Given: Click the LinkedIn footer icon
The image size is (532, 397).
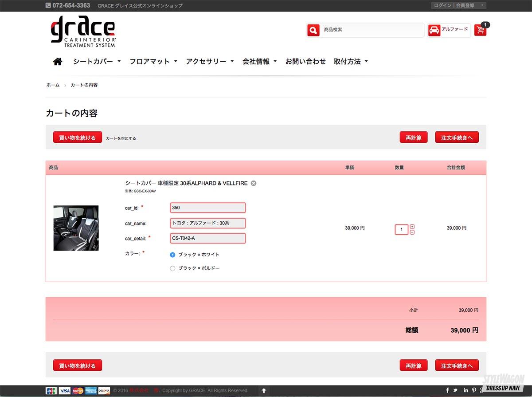Looking at the screenshot, I should 465,390.
